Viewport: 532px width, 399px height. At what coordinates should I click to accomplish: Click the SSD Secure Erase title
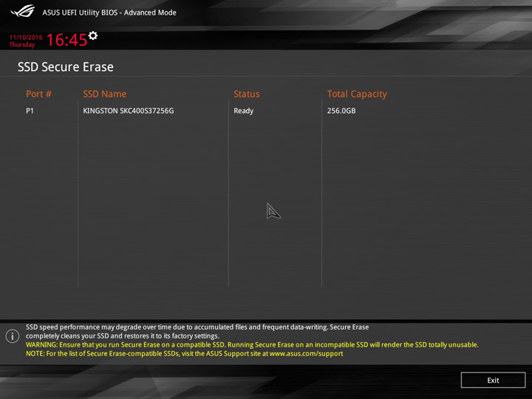(66, 66)
